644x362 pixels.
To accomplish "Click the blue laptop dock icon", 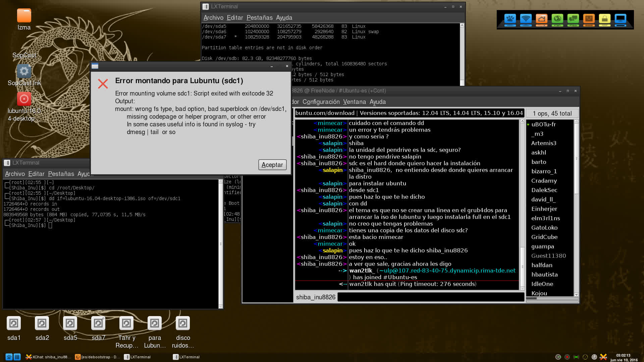I will coord(621,19).
